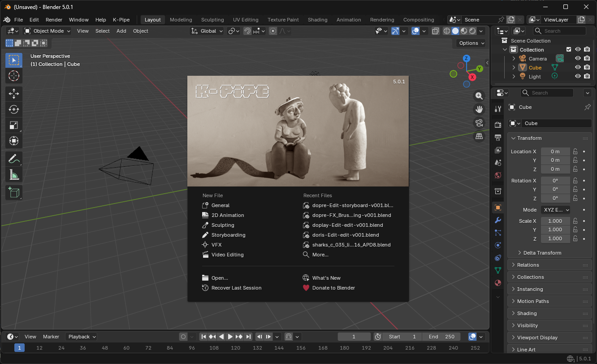Select the Move tool
The width and height of the screenshot is (597, 364).
[x=13, y=94]
